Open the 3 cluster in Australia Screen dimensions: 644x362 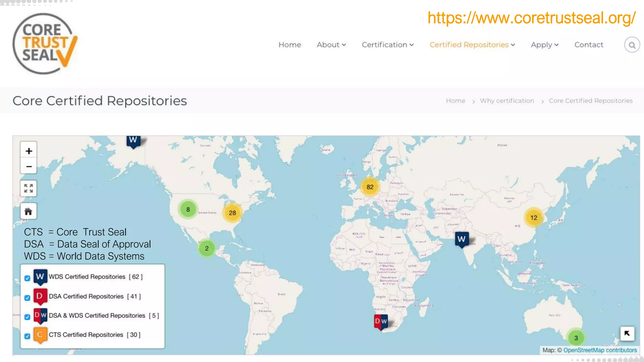point(576,338)
